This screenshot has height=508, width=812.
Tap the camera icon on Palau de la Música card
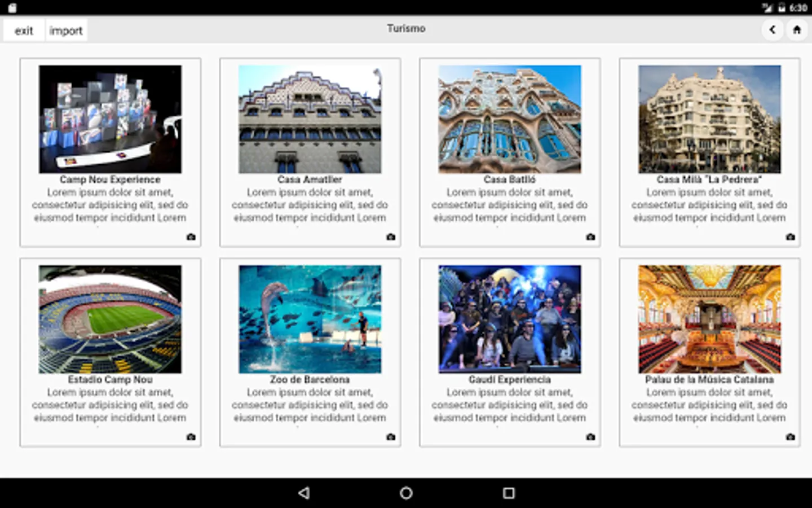click(790, 437)
